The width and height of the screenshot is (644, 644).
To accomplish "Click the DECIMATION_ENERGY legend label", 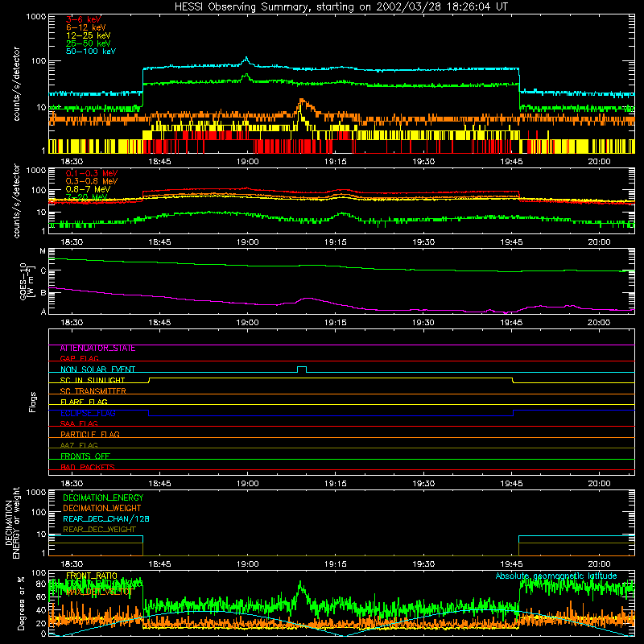I will pyautogui.click(x=103, y=497).
